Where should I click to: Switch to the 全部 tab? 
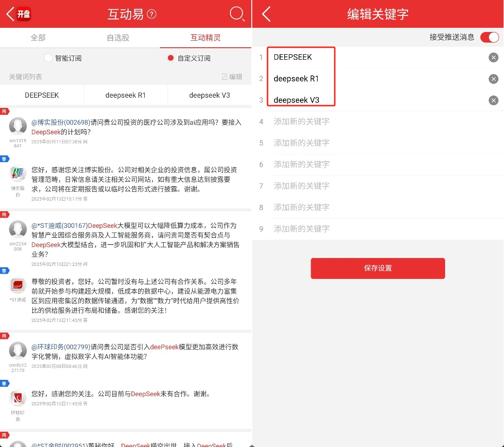click(x=38, y=38)
